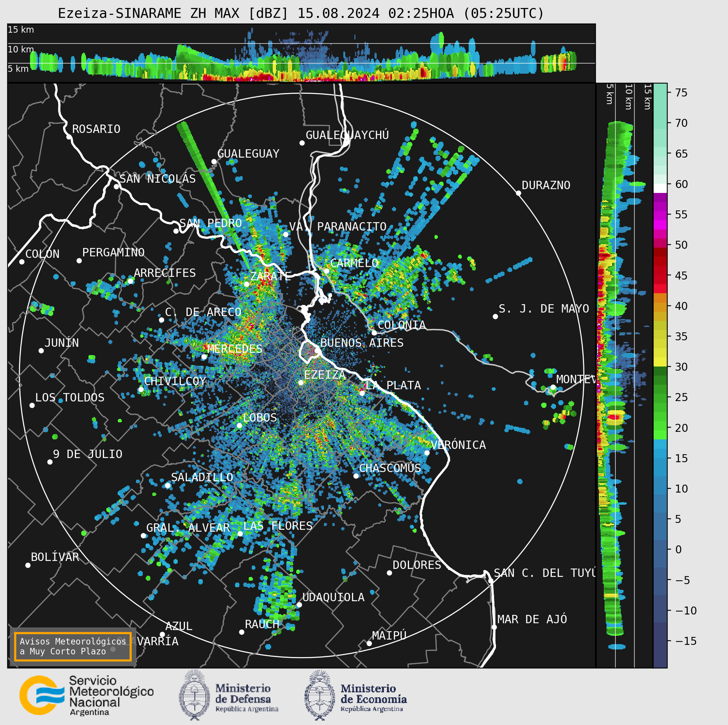Click the MAR DE AJÓ city label
The width and height of the screenshot is (728, 725).
532,619
